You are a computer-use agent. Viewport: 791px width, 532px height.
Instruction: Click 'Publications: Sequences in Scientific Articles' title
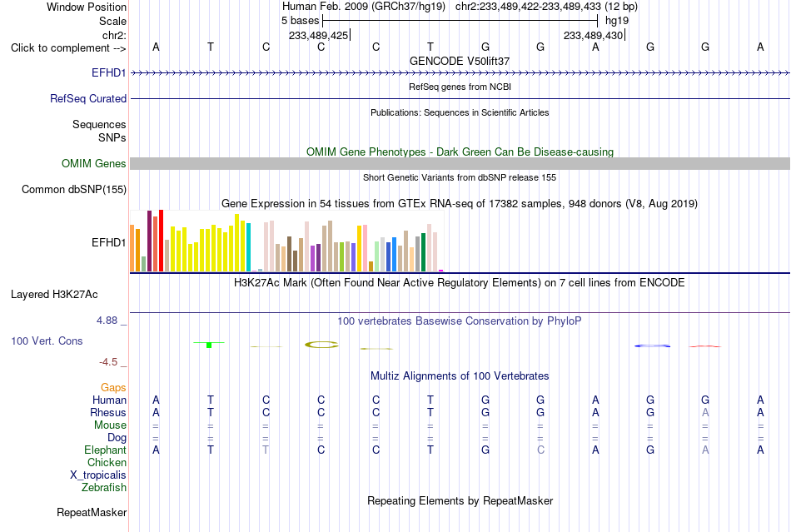pos(460,112)
